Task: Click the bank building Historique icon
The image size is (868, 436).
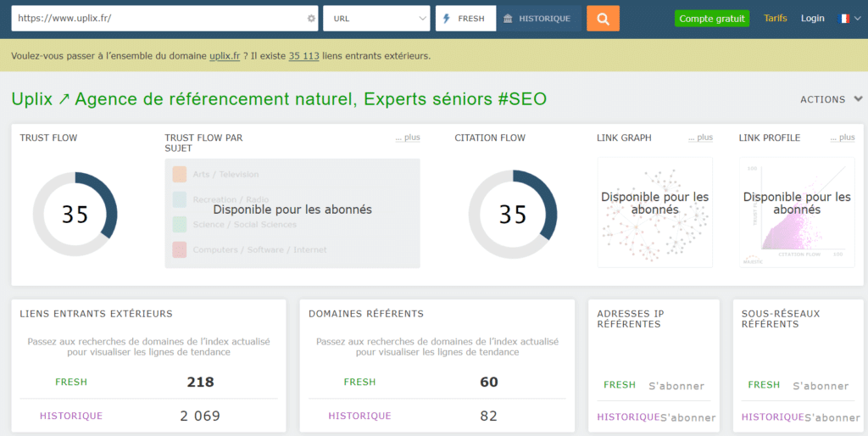Action: coord(508,19)
